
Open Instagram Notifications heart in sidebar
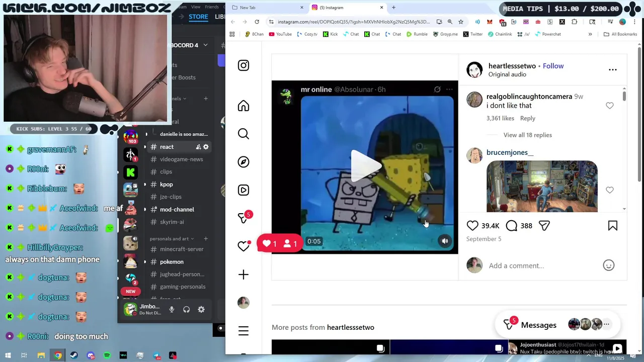point(244,246)
